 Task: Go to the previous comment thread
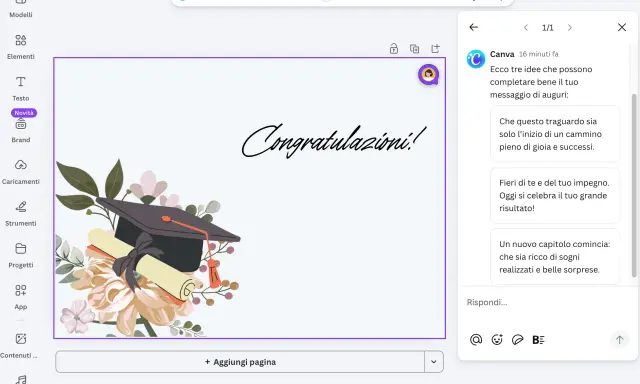pos(526,28)
